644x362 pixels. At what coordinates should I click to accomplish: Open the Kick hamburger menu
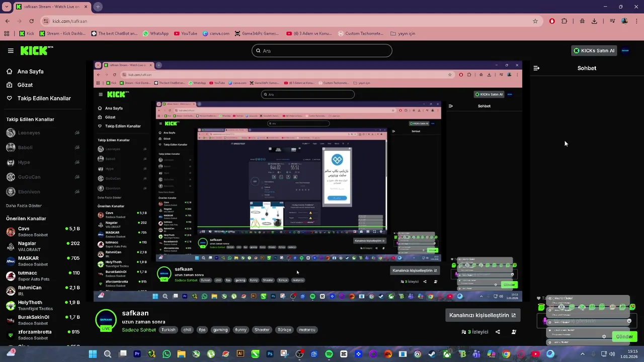pos(11,51)
